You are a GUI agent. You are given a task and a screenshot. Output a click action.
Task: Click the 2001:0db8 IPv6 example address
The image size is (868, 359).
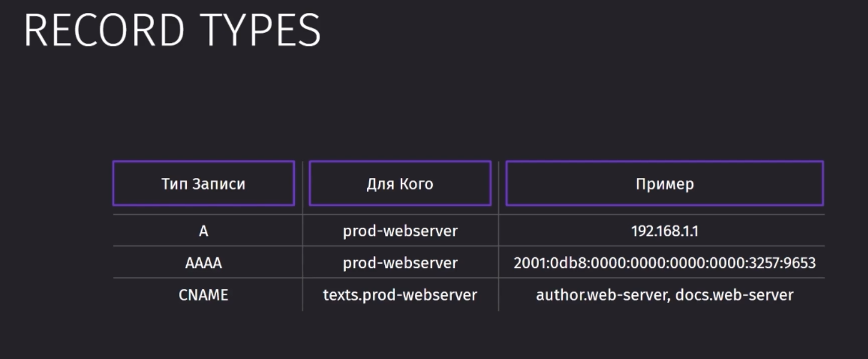(665, 263)
